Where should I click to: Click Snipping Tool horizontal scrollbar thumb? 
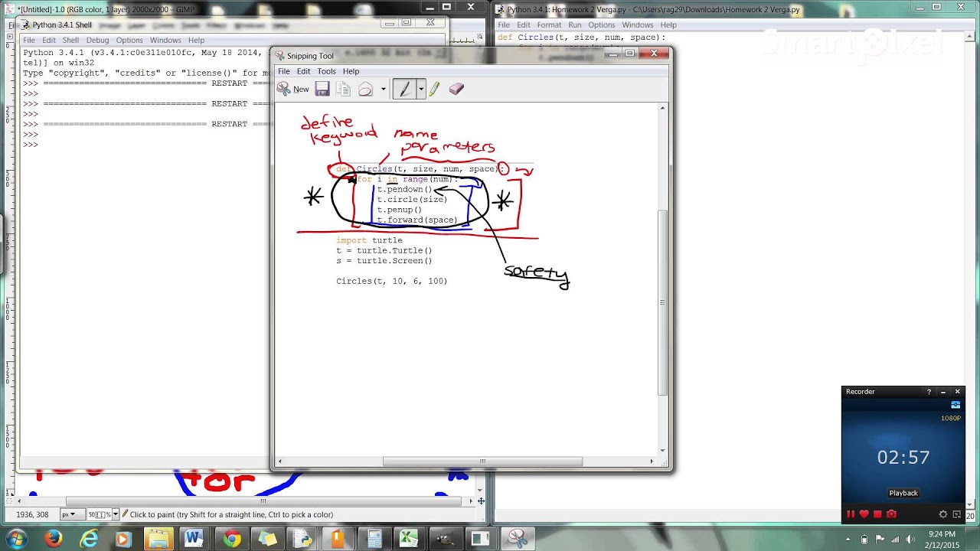(x=482, y=461)
